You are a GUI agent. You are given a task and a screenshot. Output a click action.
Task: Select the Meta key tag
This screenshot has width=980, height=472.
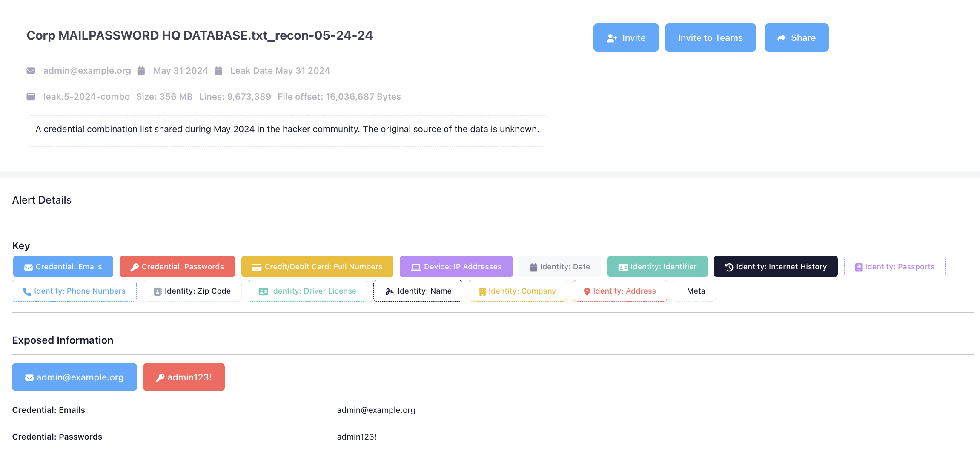(x=696, y=291)
